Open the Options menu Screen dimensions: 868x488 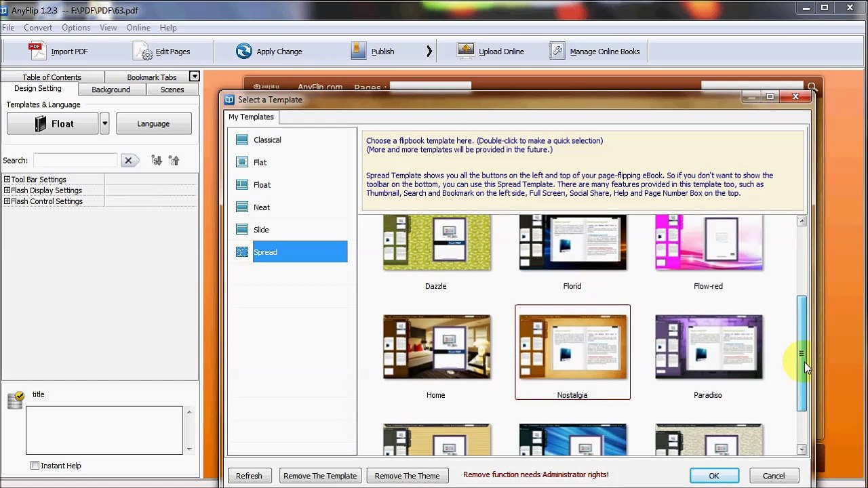tap(76, 28)
